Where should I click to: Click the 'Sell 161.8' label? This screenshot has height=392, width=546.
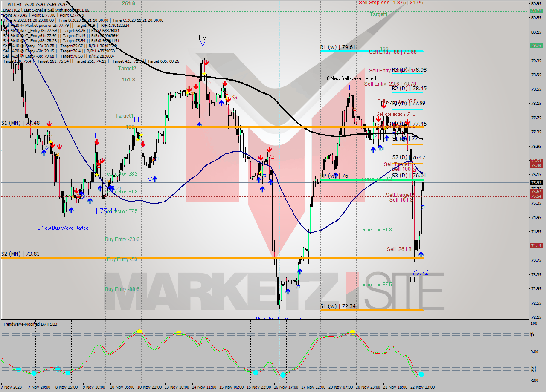point(401,200)
